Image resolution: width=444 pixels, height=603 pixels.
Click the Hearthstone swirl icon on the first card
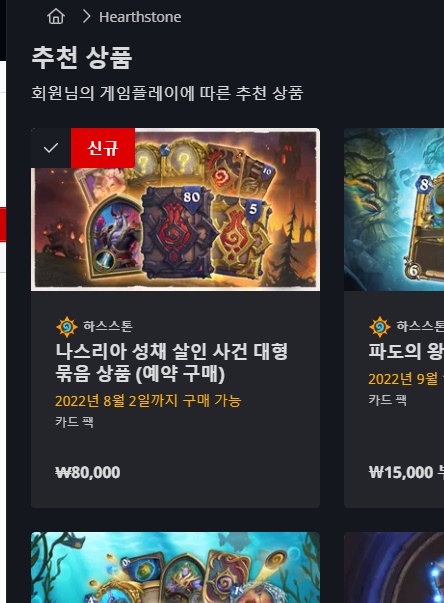67,327
